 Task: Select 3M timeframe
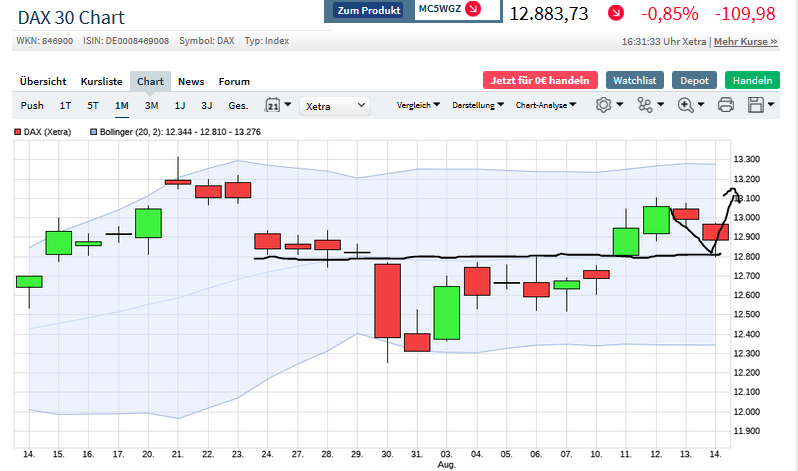click(x=151, y=105)
